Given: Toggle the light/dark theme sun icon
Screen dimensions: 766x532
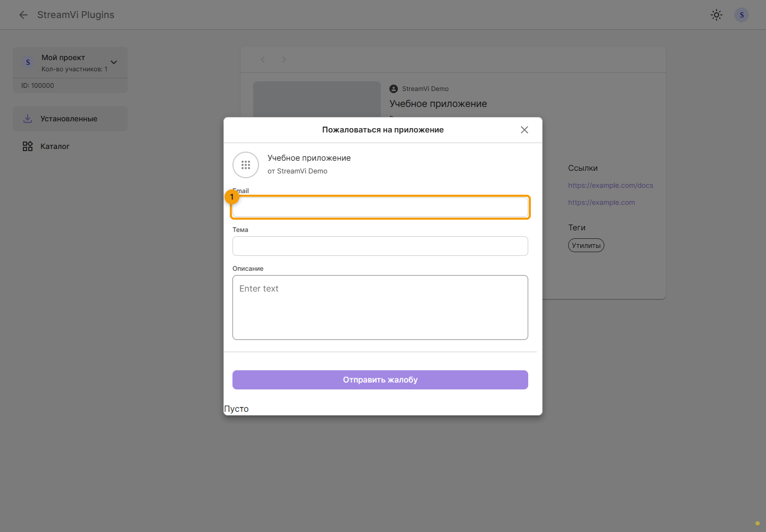Looking at the screenshot, I should [717, 15].
